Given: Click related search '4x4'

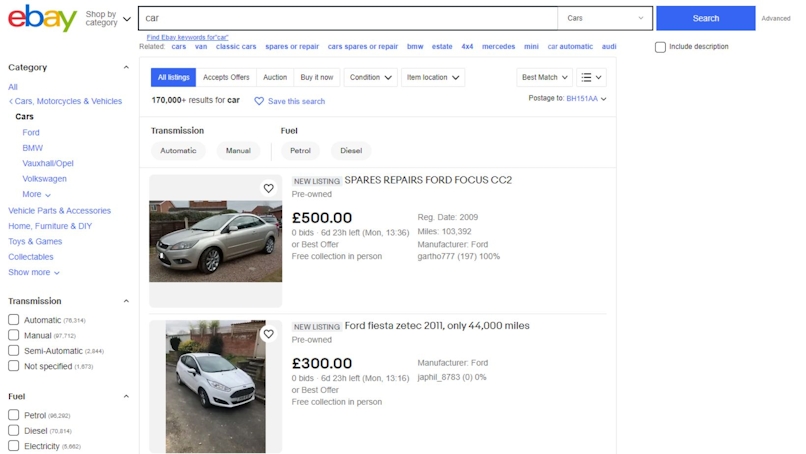Looking at the screenshot, I should (x=467, y=46).
